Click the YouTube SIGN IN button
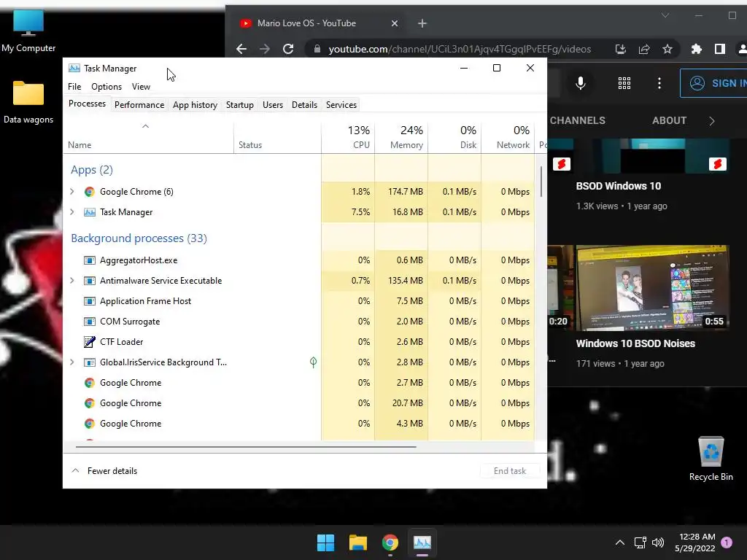The height and width of the screenshot is (560, 747). (713, 83)
